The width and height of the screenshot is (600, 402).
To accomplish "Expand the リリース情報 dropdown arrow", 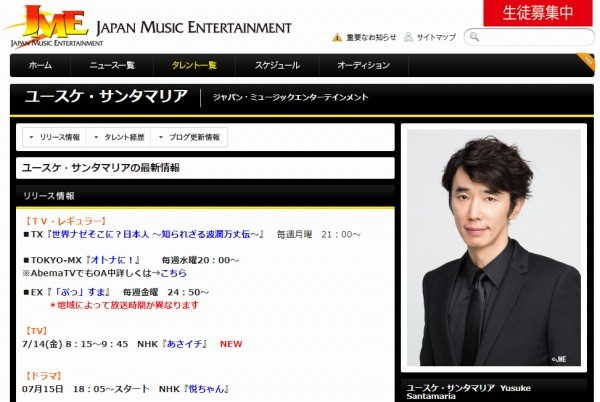I will [31, 137].
